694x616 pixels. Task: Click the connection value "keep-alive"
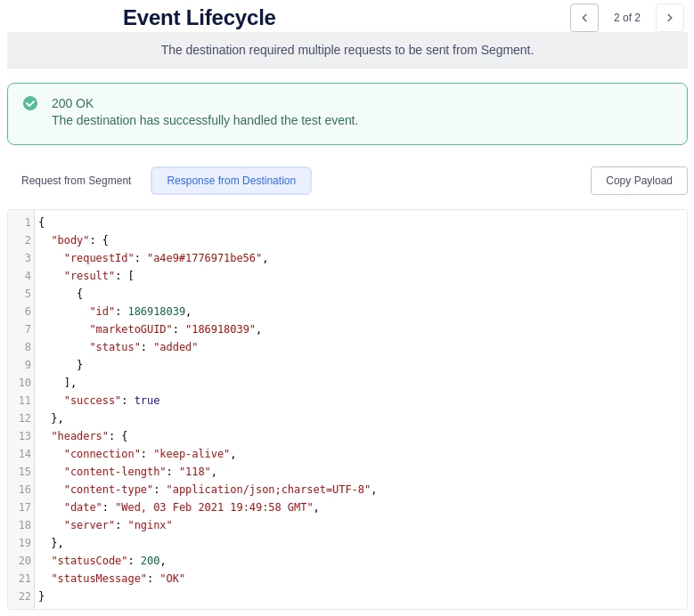tap(192, 454)
